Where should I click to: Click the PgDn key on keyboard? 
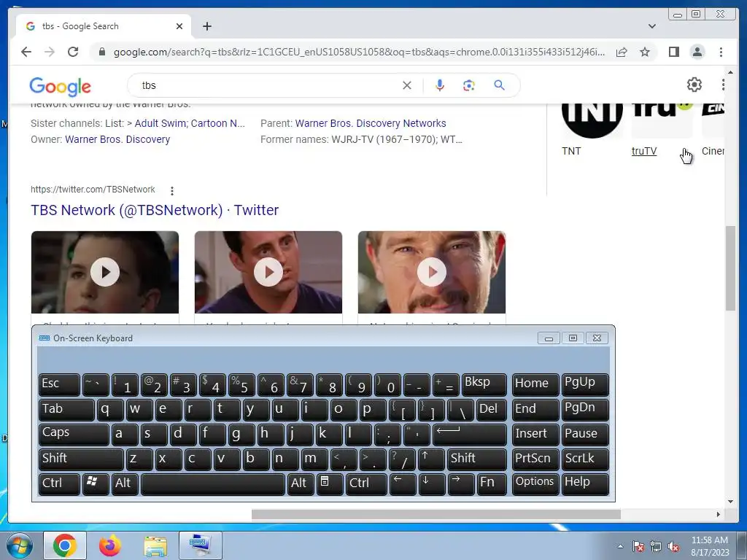click(x=585, y=410)
